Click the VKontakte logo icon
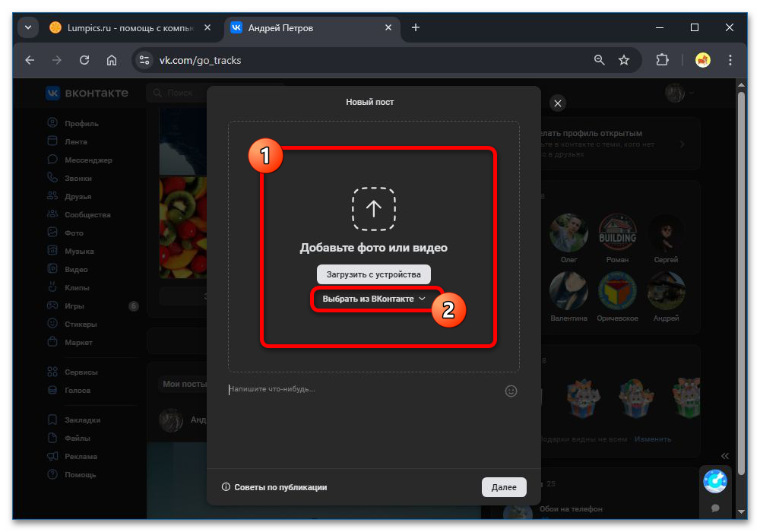 pyautogui.click(x=53, y=93)
